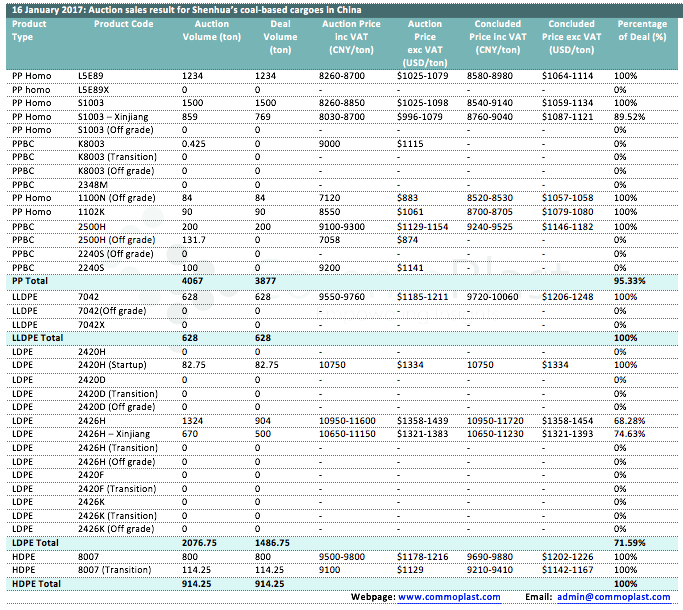Click the LDPE Total row label
Screen dimensions: 683x610
(x=34, y=542)
